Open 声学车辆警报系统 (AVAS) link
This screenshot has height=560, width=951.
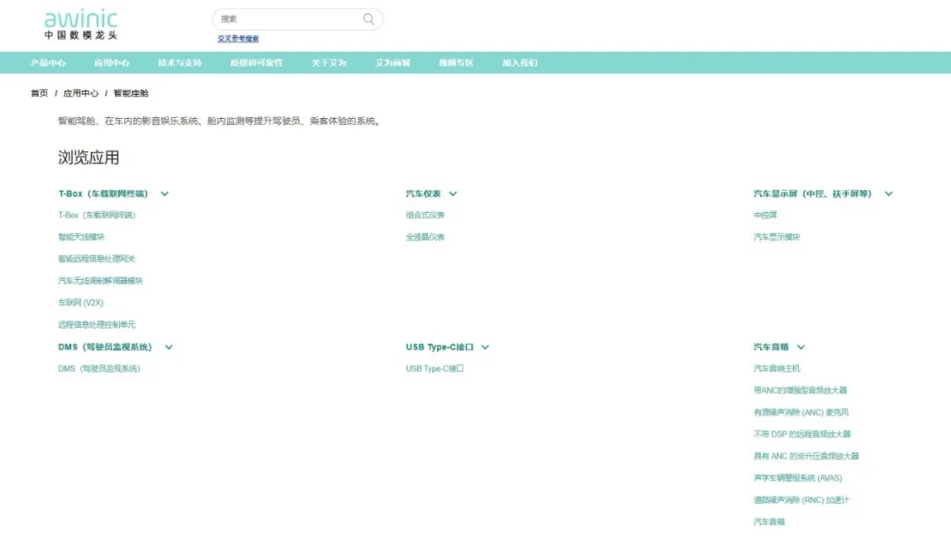(x=797, y=478)
